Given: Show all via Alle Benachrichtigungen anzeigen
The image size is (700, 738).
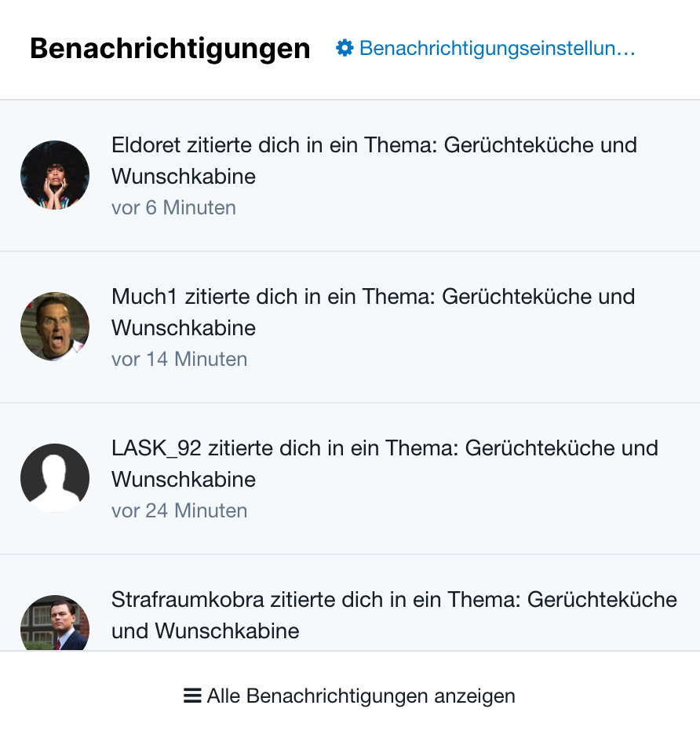Looking at the screenshot, I should [x=361, y=696].
